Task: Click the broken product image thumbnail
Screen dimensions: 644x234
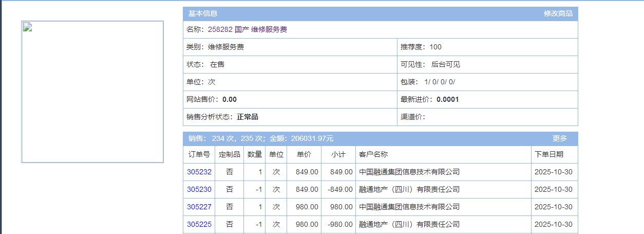Action: click(x=92, y=92)
